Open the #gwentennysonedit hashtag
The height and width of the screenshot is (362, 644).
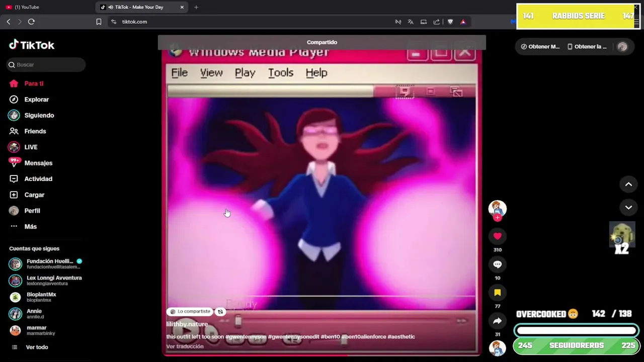click(294, 337)
